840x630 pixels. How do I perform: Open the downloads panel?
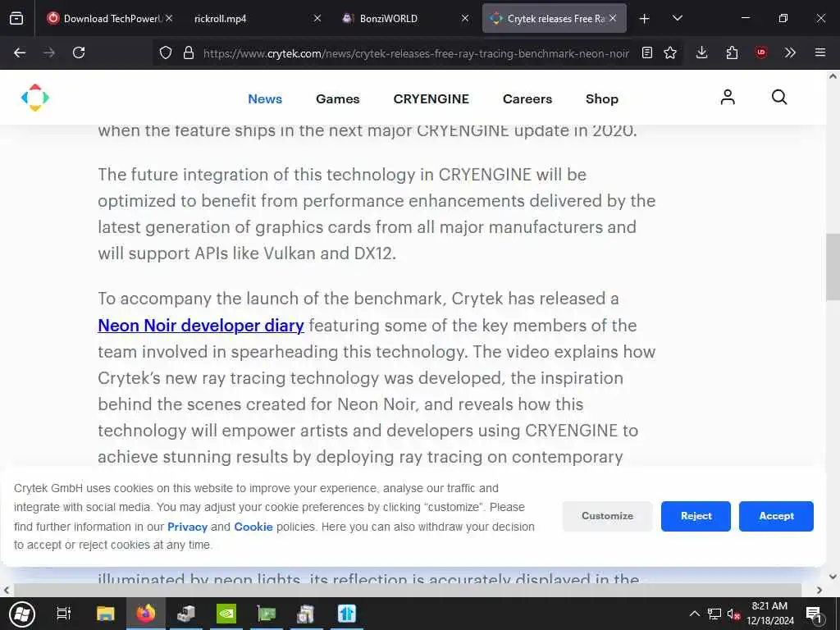[702, 52]
